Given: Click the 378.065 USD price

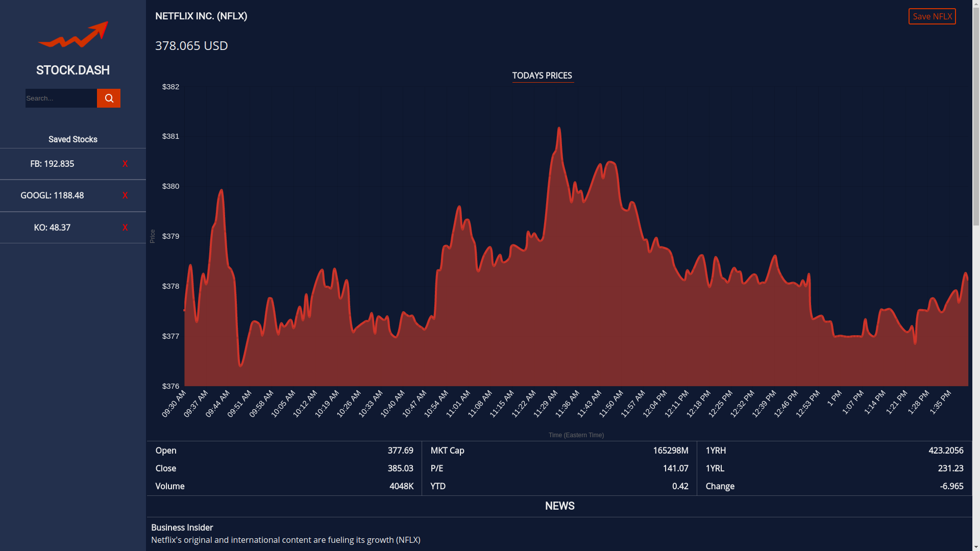Looking at the screenshot, I should [191, 45].
